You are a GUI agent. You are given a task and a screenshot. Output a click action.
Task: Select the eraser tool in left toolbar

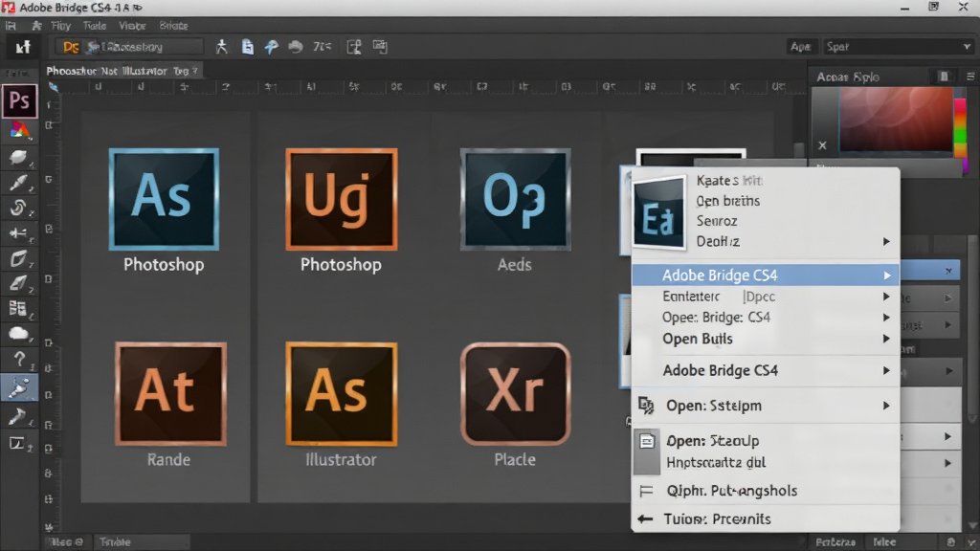point(18,283)
